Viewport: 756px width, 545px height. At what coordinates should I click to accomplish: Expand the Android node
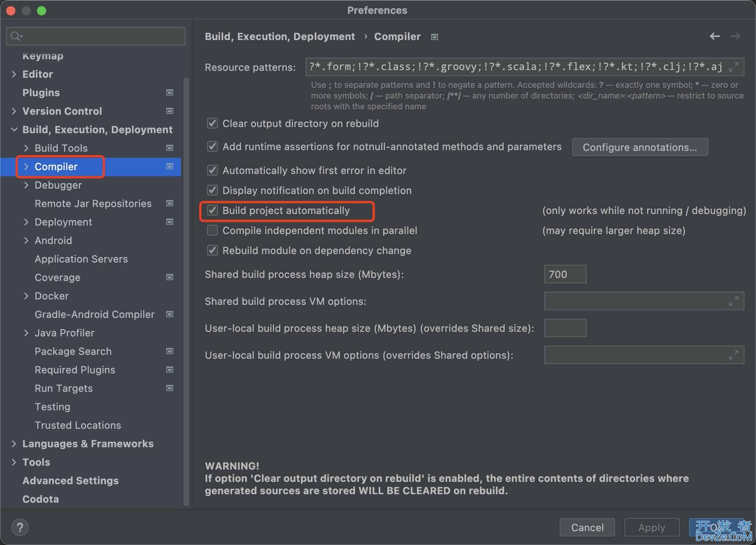pyautogui.click(x=26, y=240)
